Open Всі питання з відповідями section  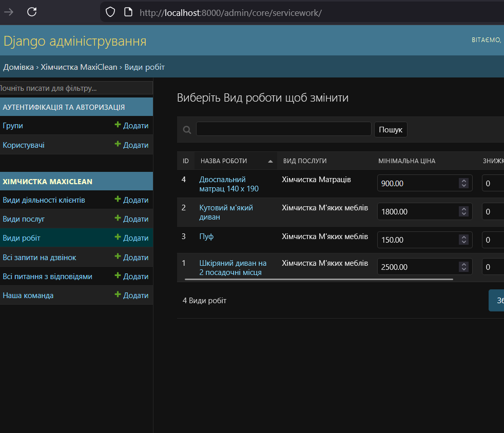[x=48, y=276]
